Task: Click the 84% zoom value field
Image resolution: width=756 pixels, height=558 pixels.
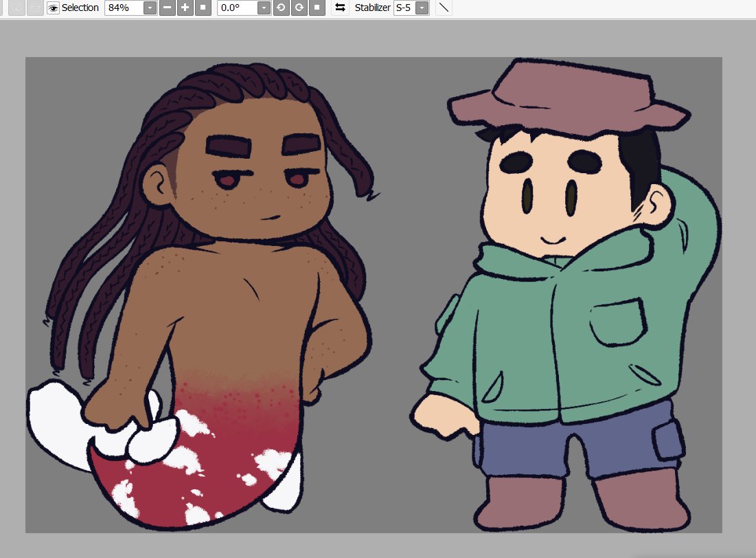Action: 124,8
